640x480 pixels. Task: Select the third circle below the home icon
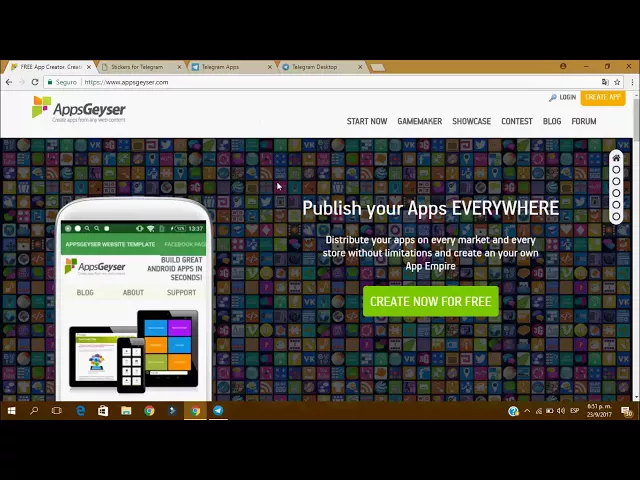point(616,193)
